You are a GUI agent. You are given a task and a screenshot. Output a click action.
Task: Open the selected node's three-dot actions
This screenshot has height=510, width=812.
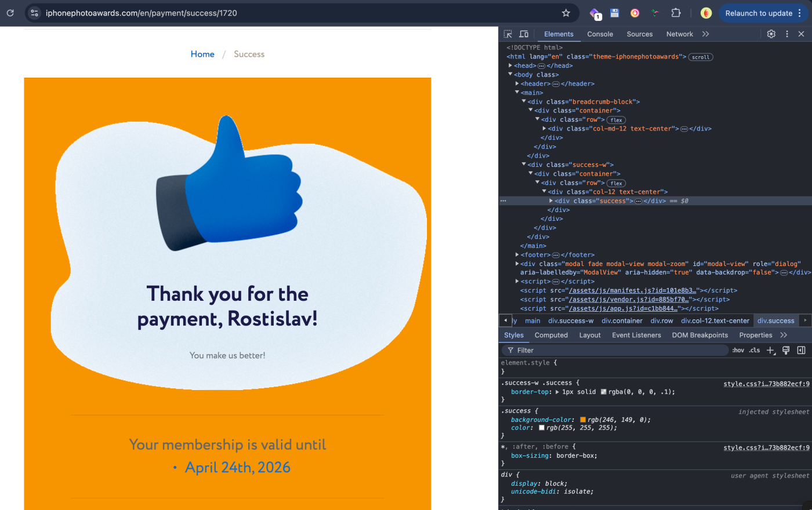503,201
